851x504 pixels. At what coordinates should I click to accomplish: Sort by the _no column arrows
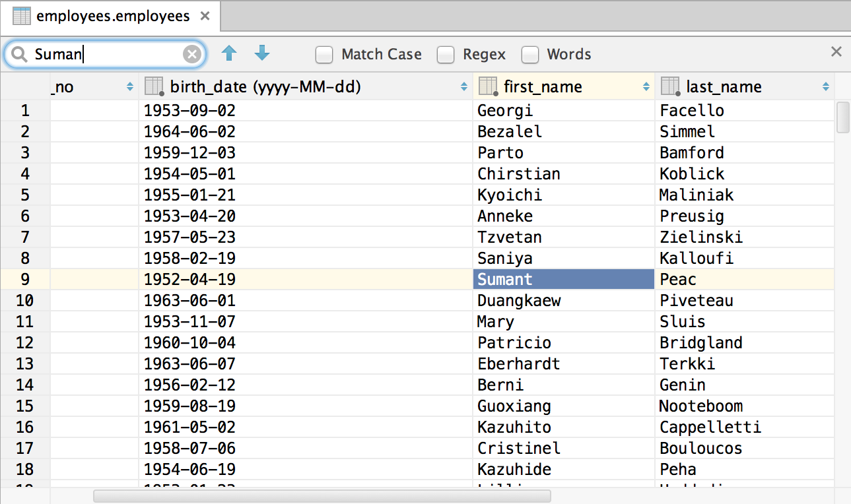(x=130, y=86)
